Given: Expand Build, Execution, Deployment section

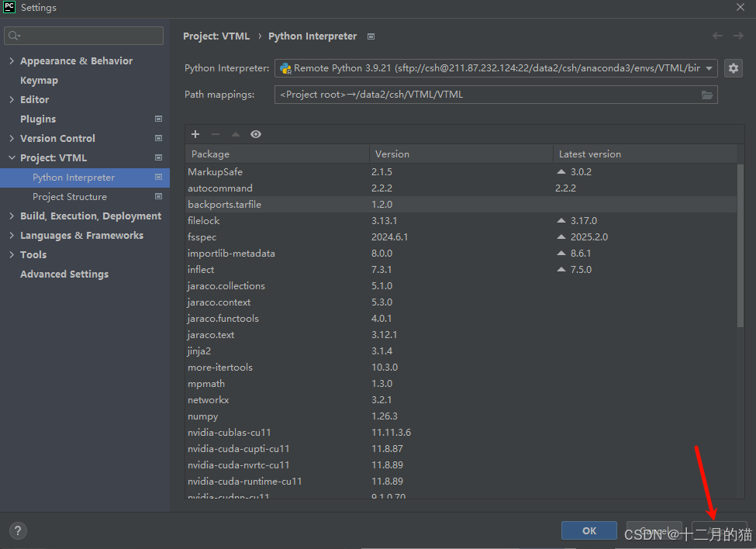Looking at the screenshot, I should 12,216.
